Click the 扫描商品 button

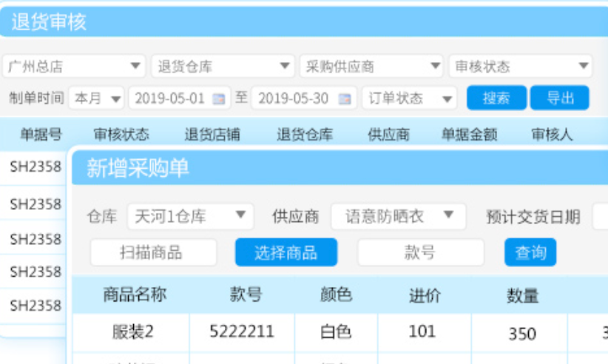pyautogui.click(x=153, y=252)
